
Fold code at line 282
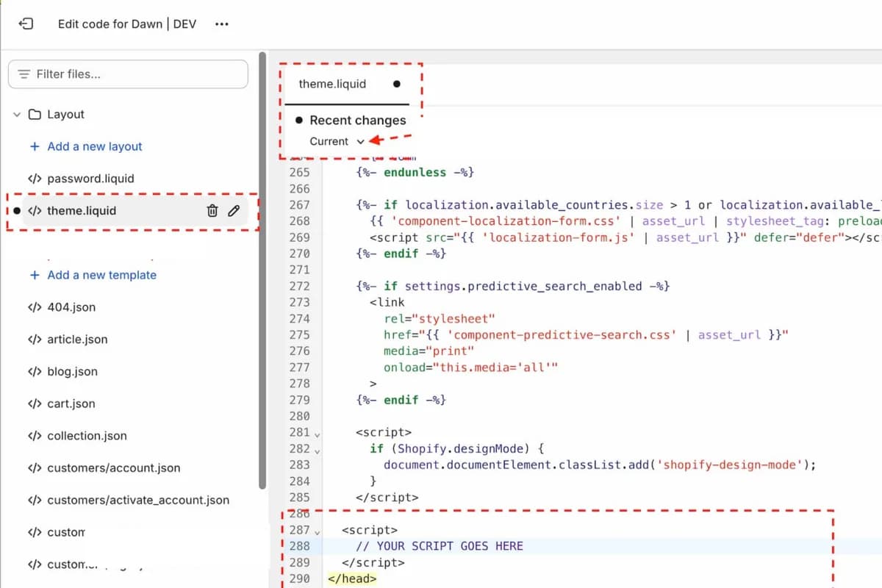tap(317, 450)
